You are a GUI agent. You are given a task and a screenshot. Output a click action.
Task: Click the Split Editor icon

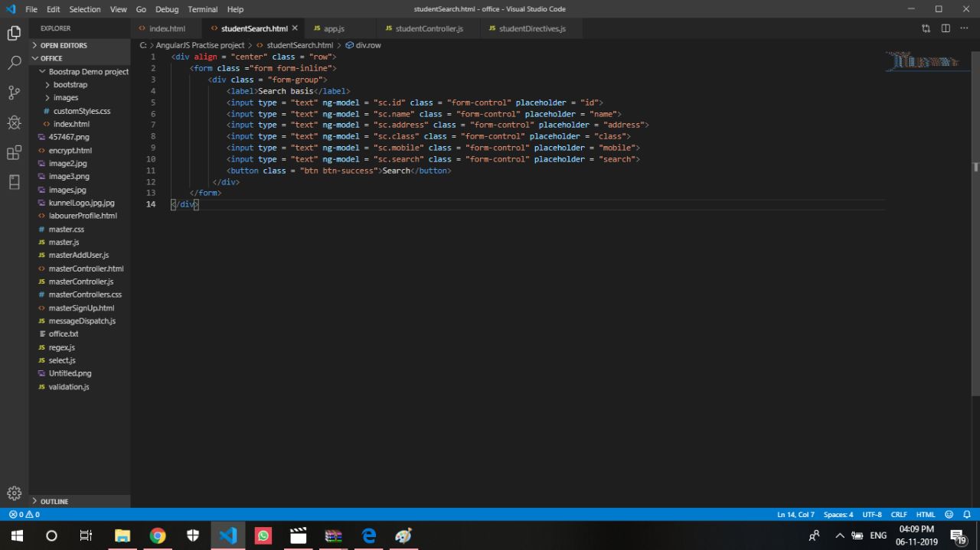point(946,28)
